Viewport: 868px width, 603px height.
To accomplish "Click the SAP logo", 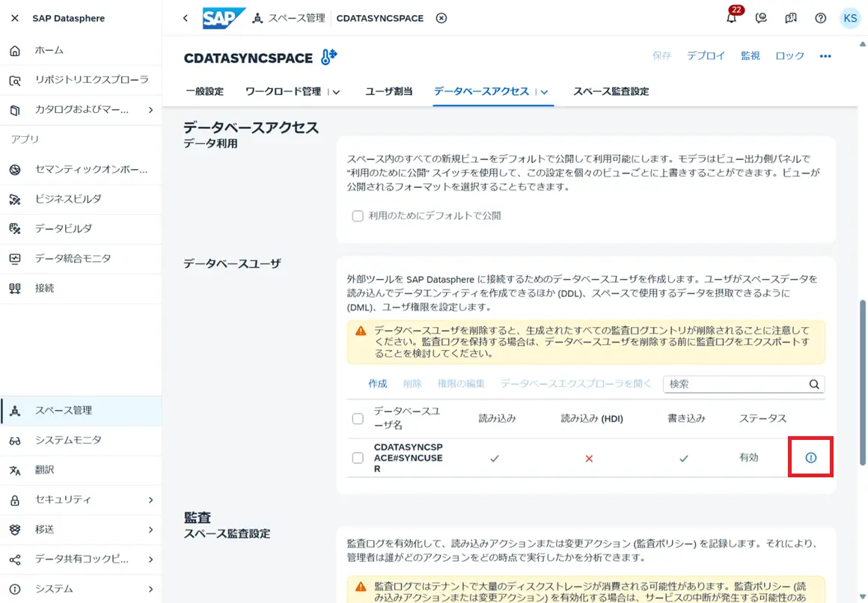I will [224, 18].
